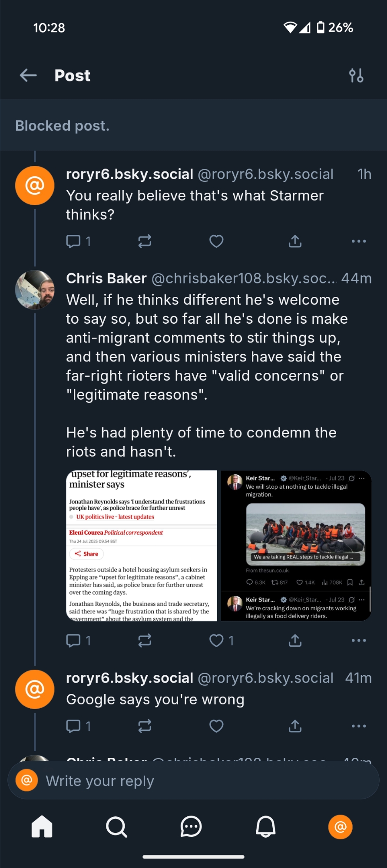
Task: Tap the 'Write your reply' field
Action: [193, 781]
